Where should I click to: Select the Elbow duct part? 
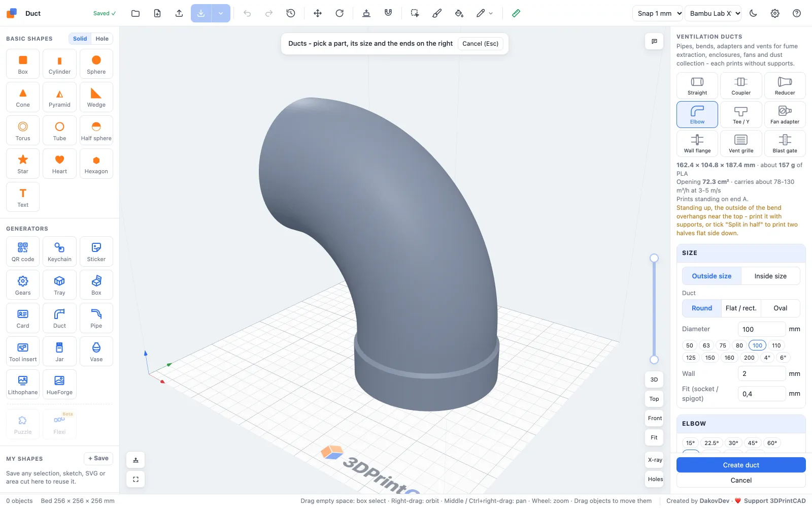[x=697, y=114]
